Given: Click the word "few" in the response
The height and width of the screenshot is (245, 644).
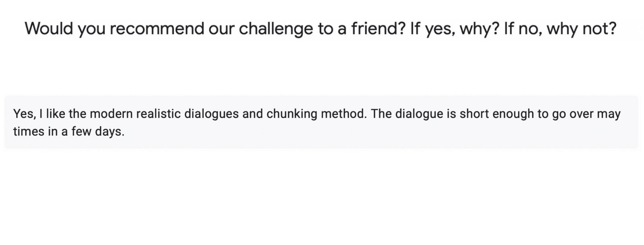Looking at the screenshot, I should [x=81, y=131].
